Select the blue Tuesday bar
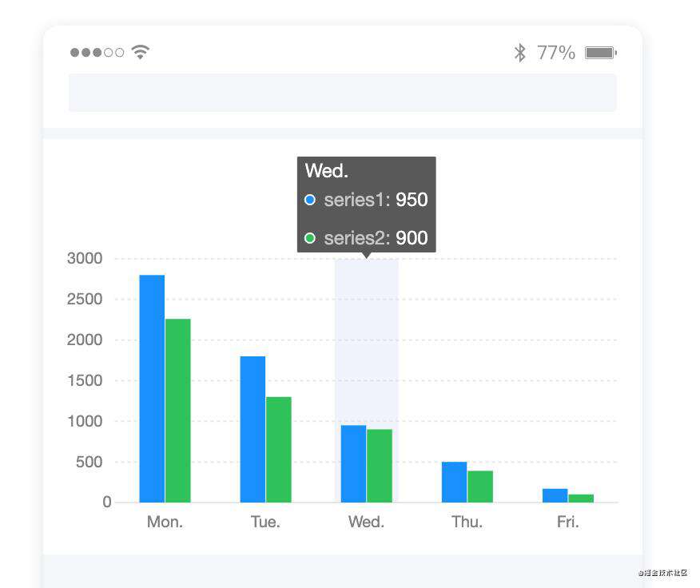The height and width of the screenshot is (588, 700). click(x=253, y=429)
